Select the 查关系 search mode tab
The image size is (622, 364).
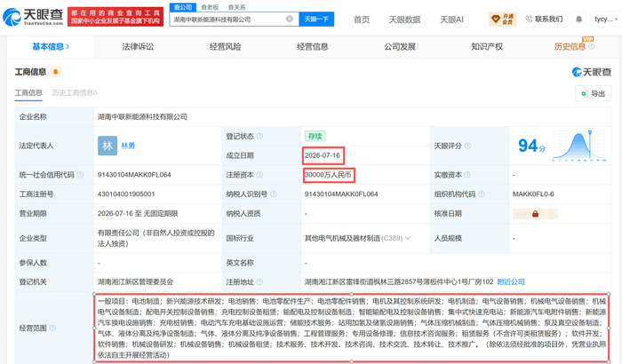coord(237,7)
